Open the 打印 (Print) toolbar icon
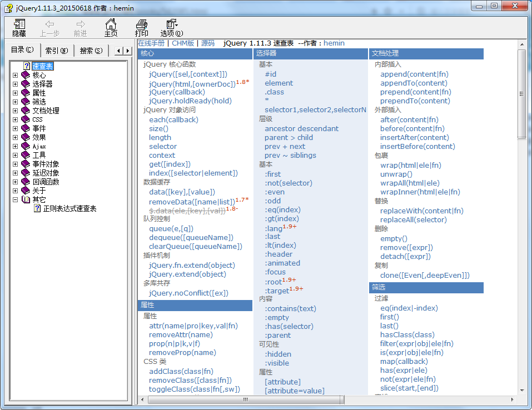The width and height of the screenshot is (532, 410). point(141,27)
